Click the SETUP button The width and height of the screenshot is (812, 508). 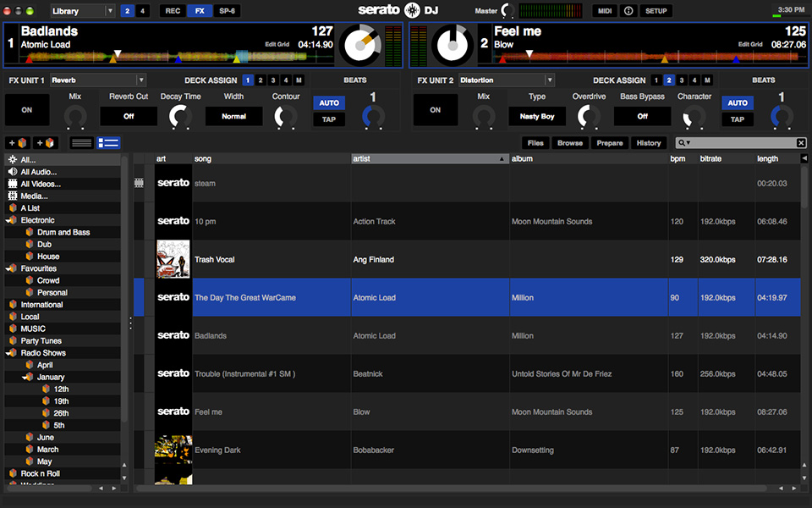tap(656, 11)
